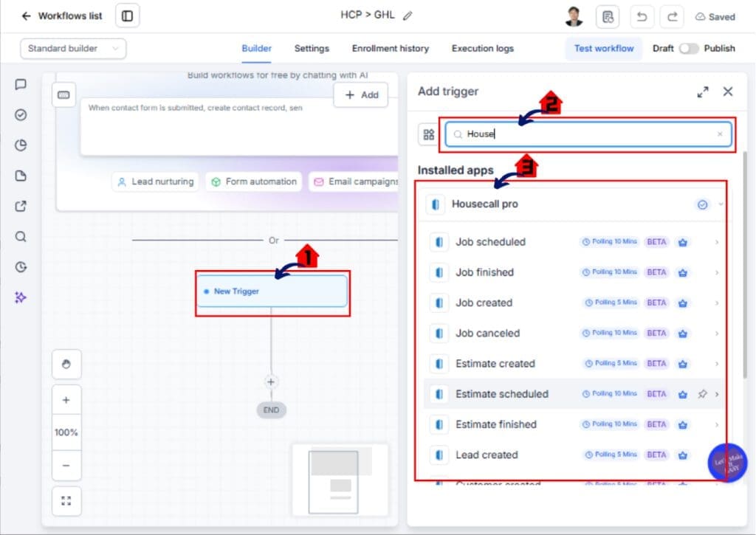Open chevron on Job scheduled row
The image size is (756, 535).
717,242
